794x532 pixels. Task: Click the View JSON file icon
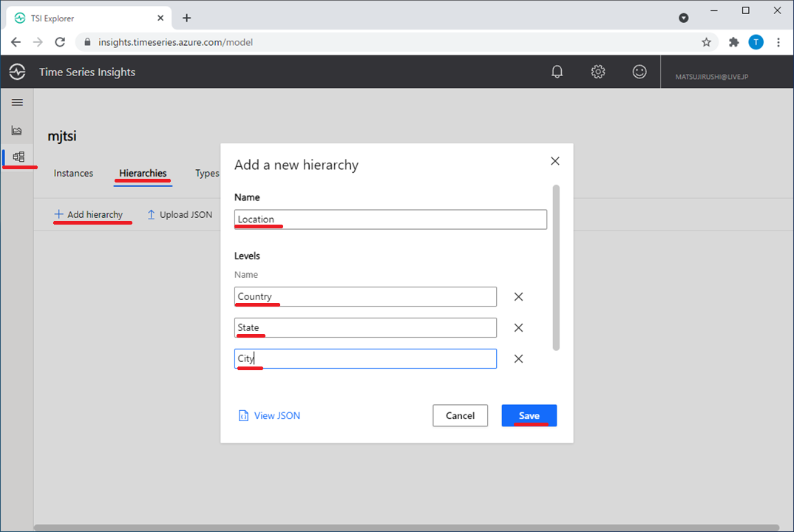pyautogui.click(x=243, y=415)
